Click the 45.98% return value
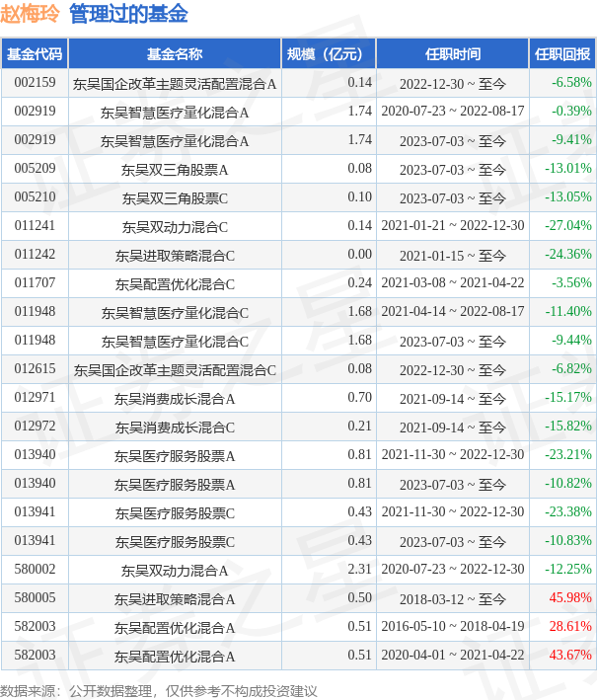This screenshot has width=597, height=700. coord(570,597)
